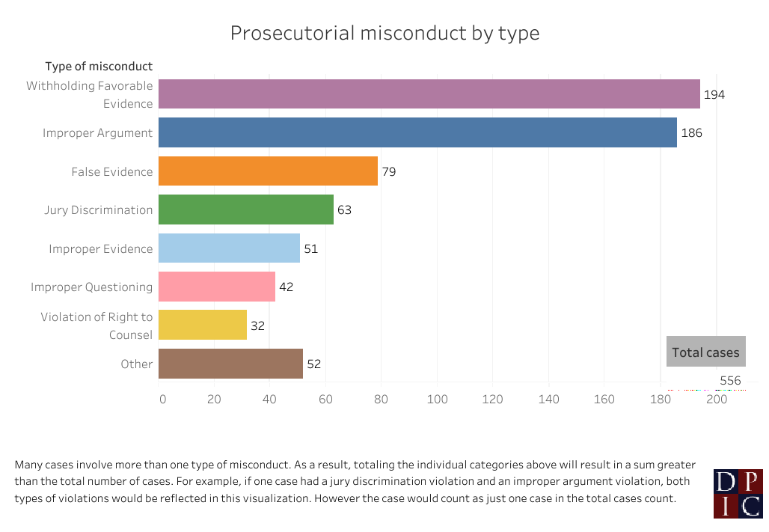Viewport: 769px width, 532px height.
Task: Click the 194 value label
Action: (x=714, y=95)
